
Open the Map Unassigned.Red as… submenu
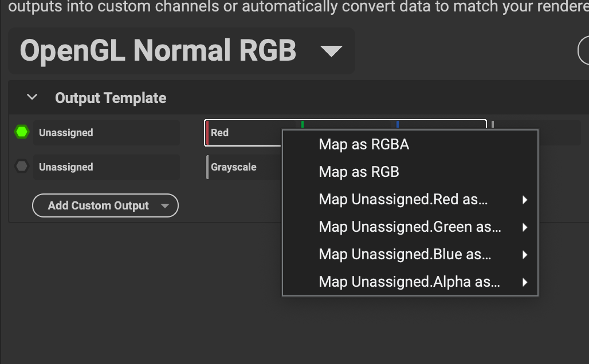[x=410, y=199]
